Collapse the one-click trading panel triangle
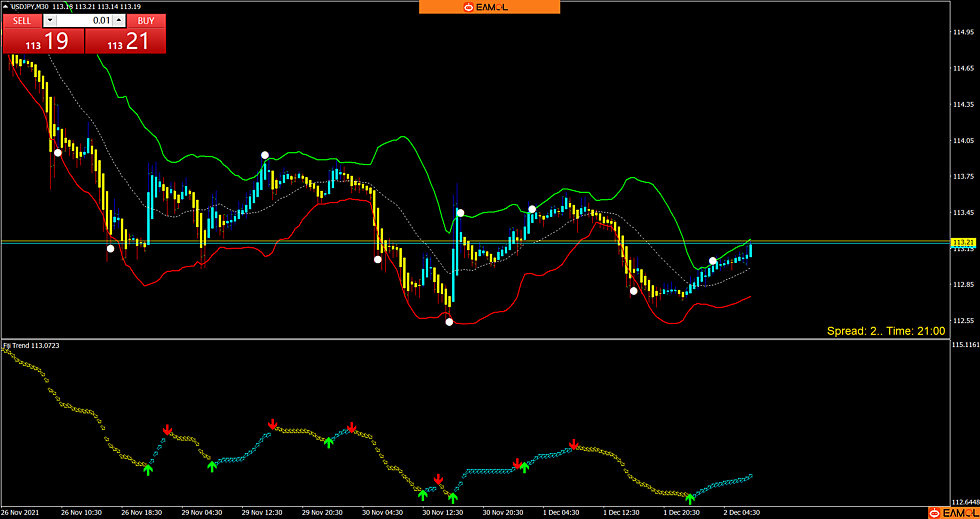This screenshot has width=980, height=519. point(5,6)
